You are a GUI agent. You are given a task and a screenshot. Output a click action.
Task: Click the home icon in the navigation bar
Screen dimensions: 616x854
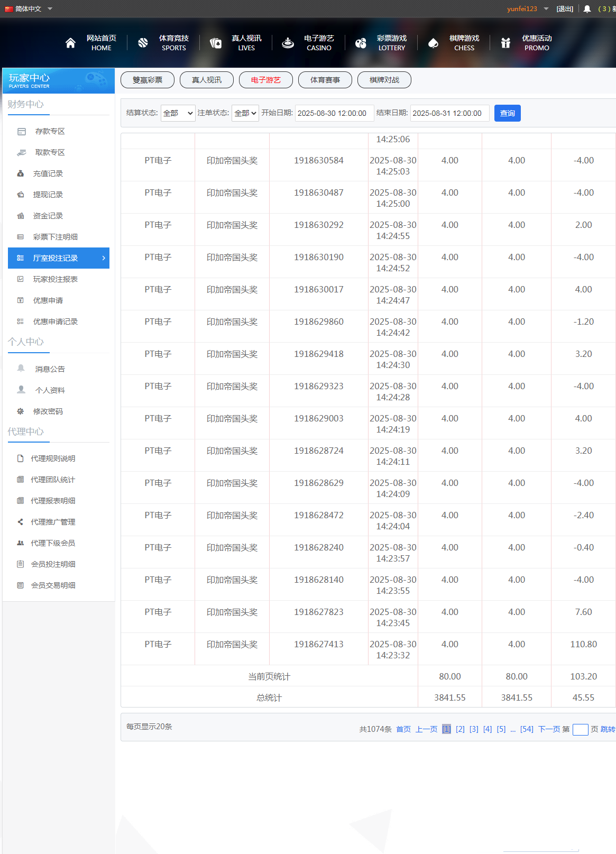point(70,43)
